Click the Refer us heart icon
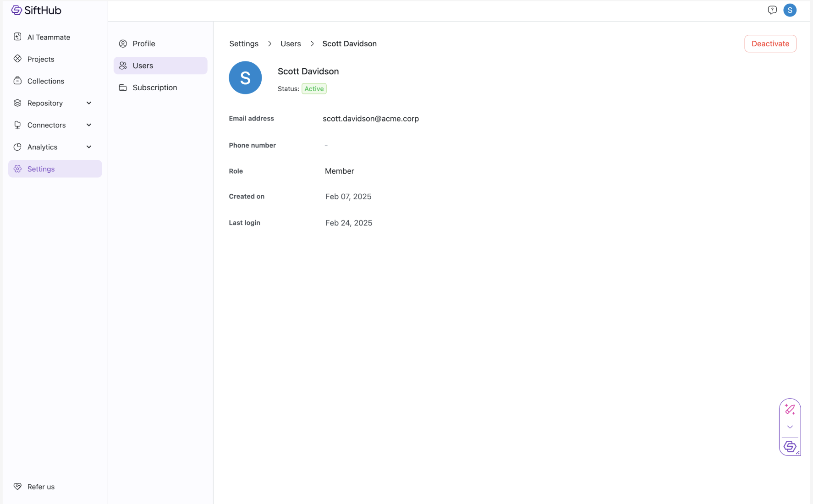The height and width of the screenshot is (504, 813). pyautogui.click(x=17, y=487)
